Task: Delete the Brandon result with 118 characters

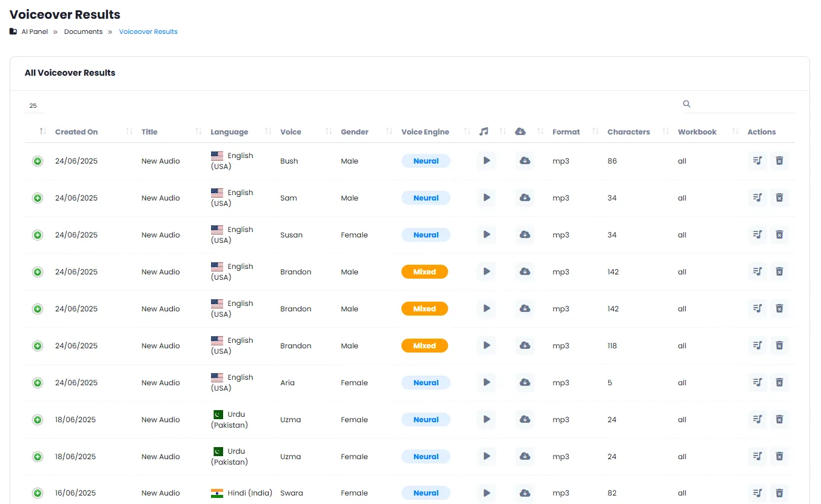Action: point(780,346)
